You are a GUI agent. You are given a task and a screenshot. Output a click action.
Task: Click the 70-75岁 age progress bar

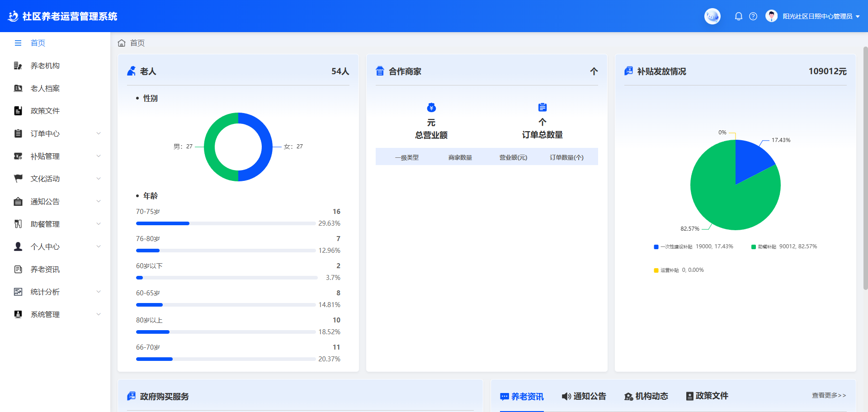225,223
